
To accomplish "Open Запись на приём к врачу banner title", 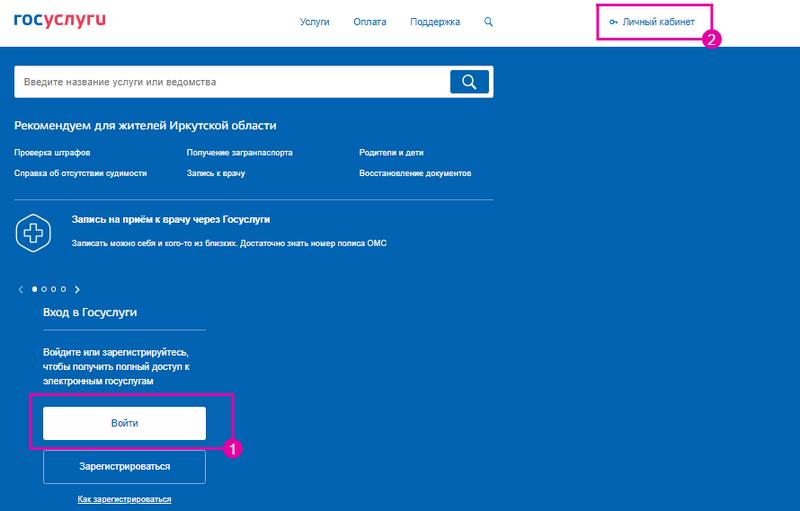I will point(171,220).
